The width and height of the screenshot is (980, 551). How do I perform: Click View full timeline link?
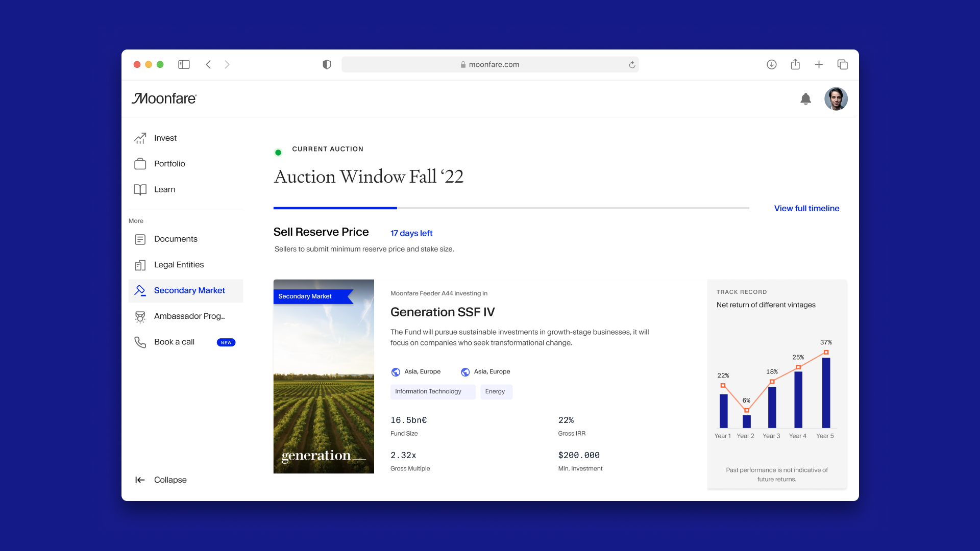click(x=806, y=208)
